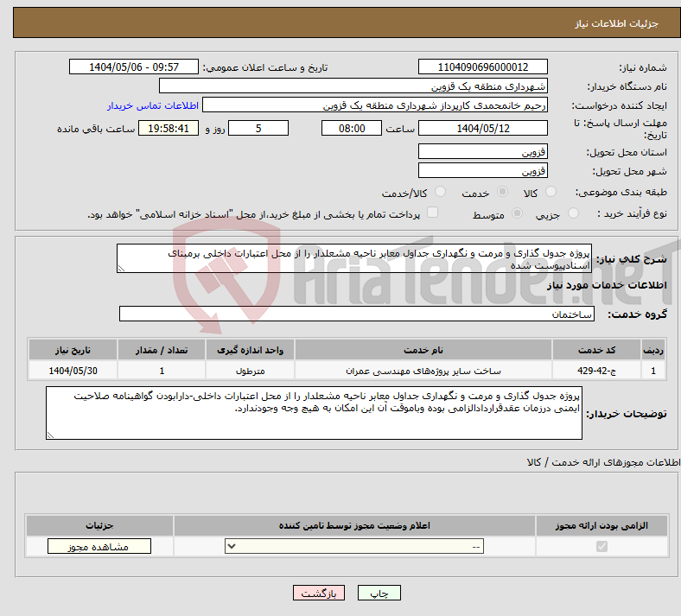Click the جزئیات permit column header

(x=100, y=525)
